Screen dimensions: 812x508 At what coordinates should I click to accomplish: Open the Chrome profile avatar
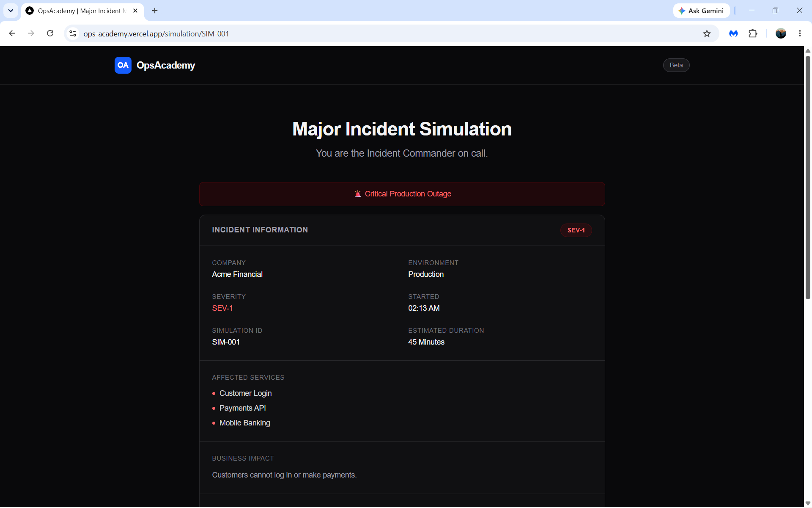[781, 33]
